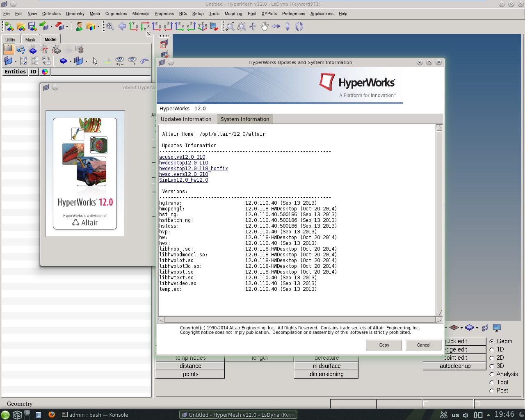Switch to the System Information tab
This screenshot has width=525, height=420.
pos(245,119)
